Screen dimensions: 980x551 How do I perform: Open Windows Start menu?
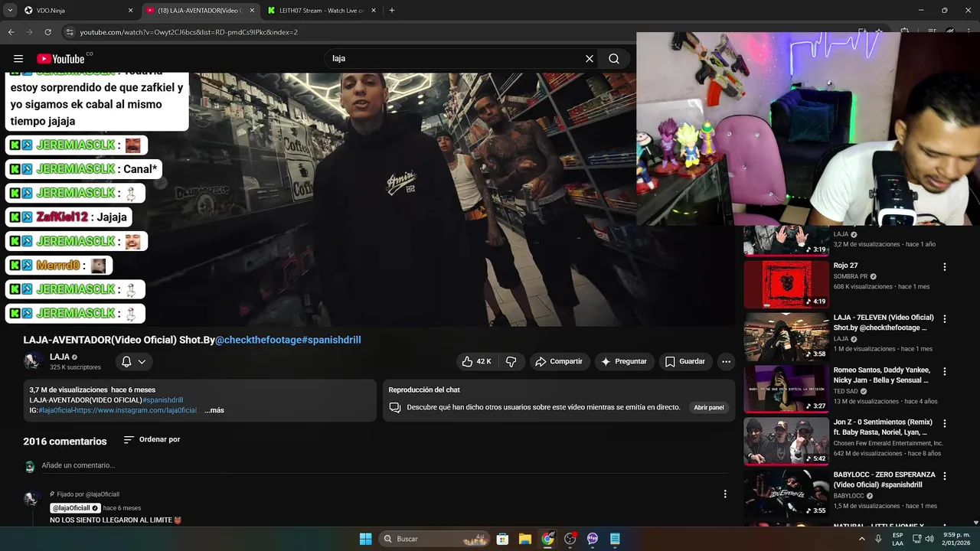pos(365,539)
